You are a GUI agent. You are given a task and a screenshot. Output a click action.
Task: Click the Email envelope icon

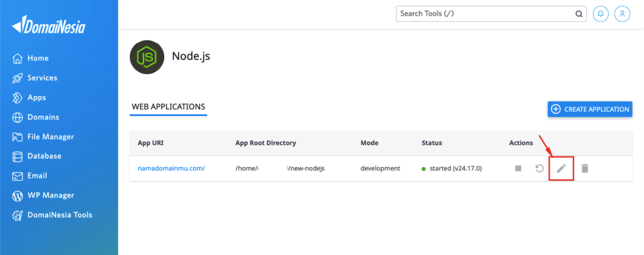(17, 176)
